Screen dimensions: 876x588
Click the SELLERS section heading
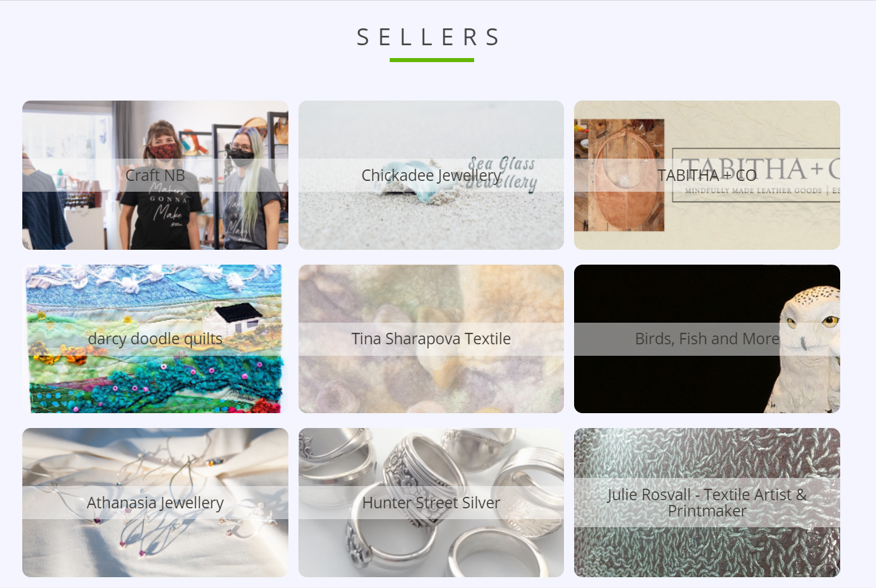tap(429, 37)
